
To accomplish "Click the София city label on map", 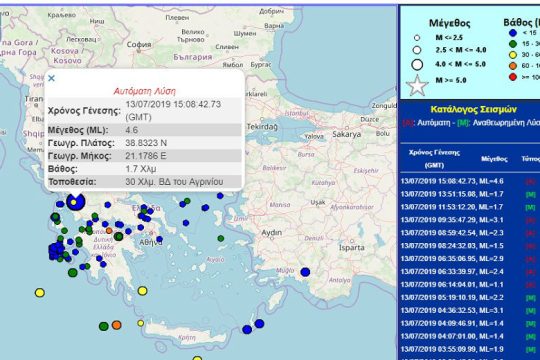I will (139, 44).
